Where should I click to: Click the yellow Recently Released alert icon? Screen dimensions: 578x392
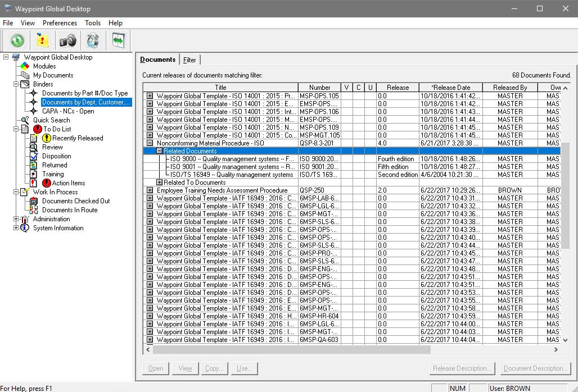click(47, 138)
